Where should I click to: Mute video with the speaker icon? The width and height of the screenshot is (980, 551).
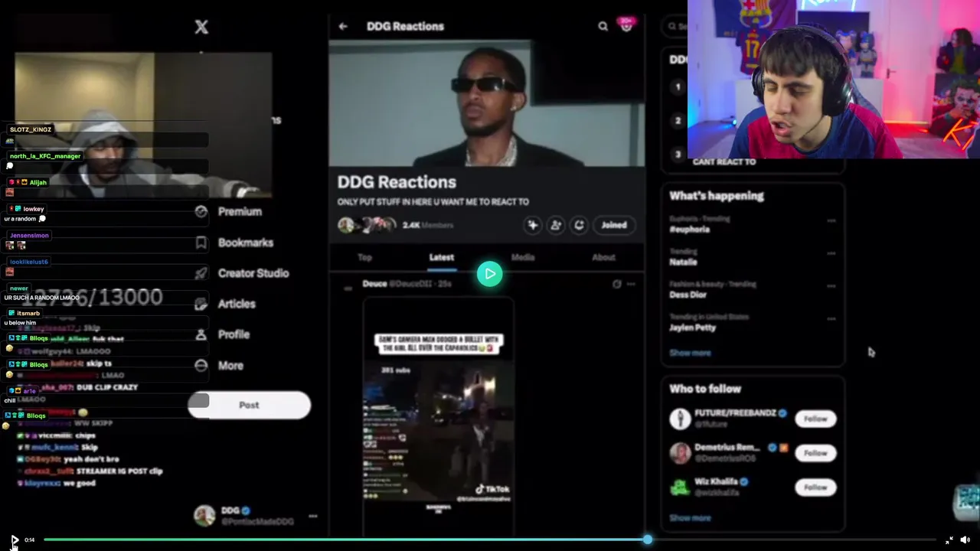(x=965, y=540)
